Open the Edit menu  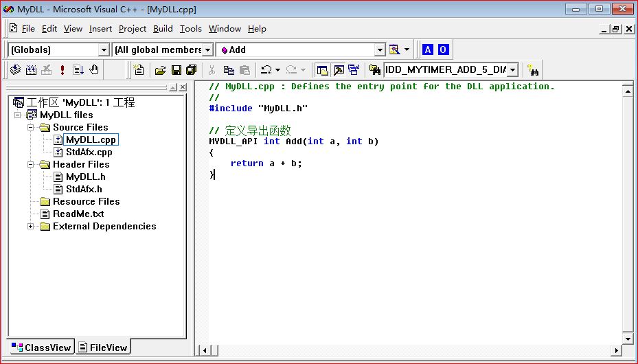pyautogui.click(x=49, y=28)
